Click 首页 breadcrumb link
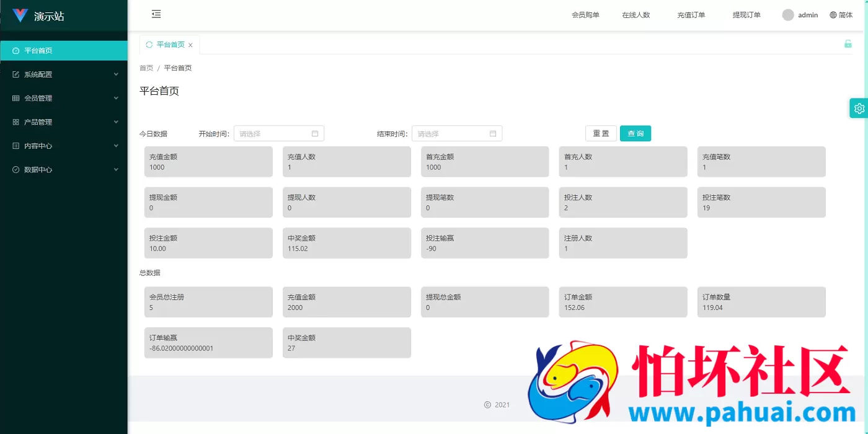The width and height of the screenshot is (868, 434). pos(146,68)
